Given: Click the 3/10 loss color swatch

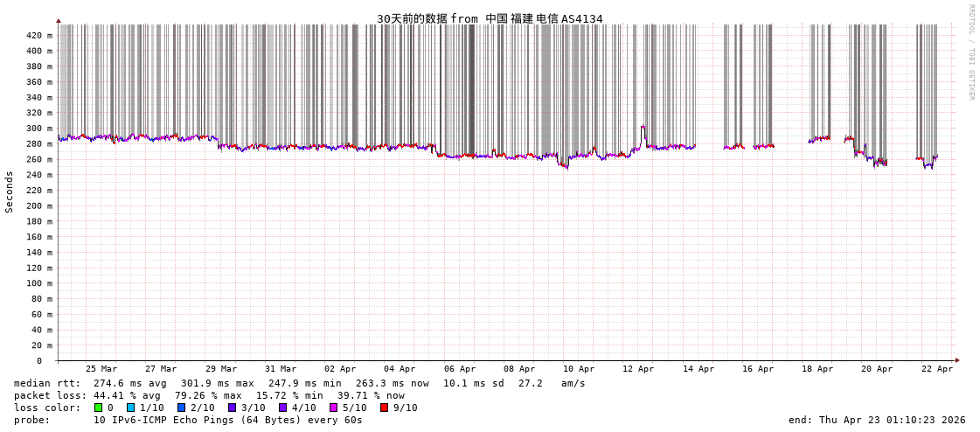Looking at the screenshot, I should [x=232, y=408].
